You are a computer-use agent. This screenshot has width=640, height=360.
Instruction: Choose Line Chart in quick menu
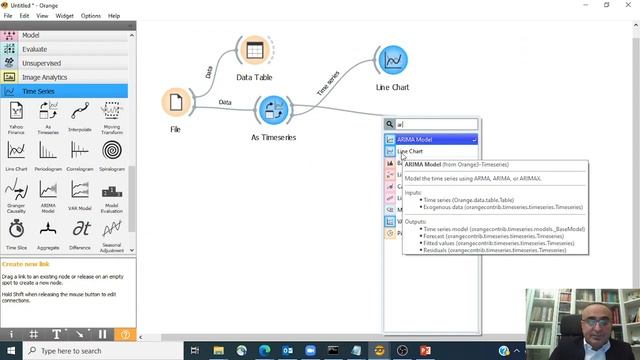coord(431,151)
